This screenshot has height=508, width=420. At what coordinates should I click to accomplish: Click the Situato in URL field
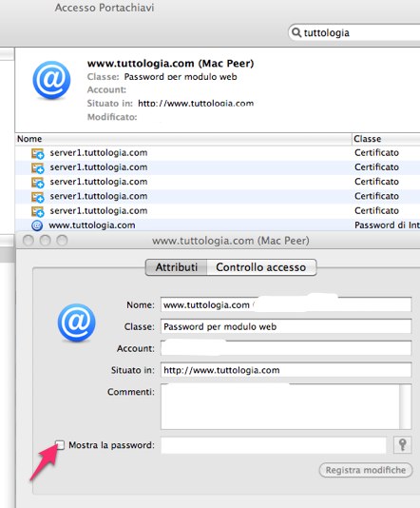click(286, 370)
